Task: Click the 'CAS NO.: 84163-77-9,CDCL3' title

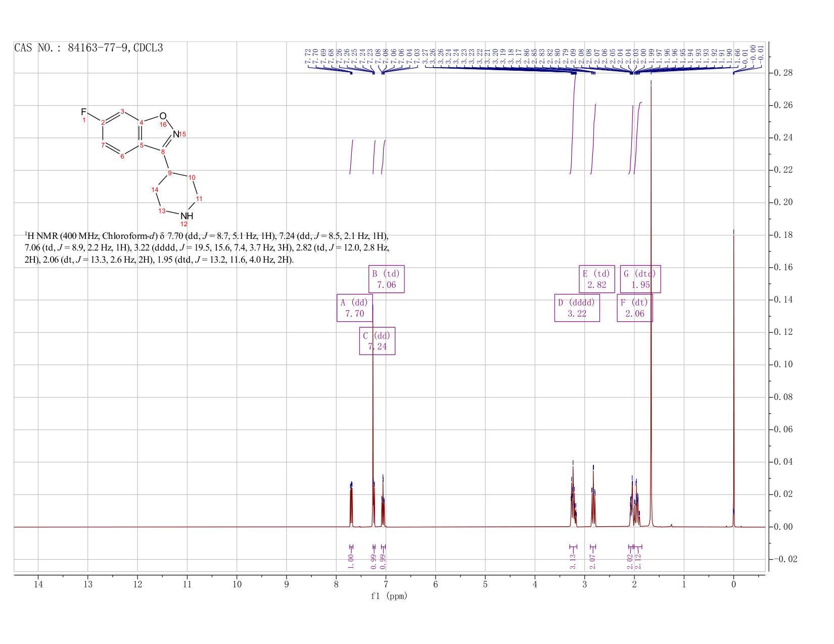Action: coord(88,48)
